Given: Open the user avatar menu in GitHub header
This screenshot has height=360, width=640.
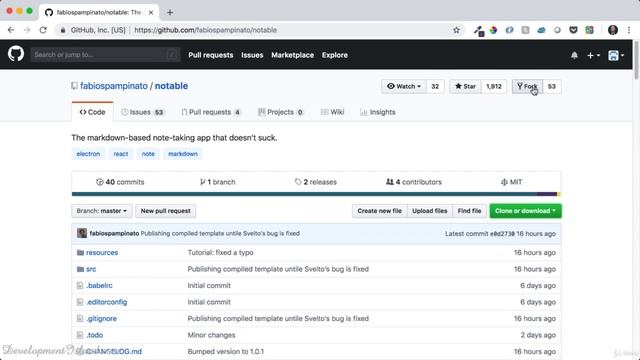Looking at the screenshot, I should 616,55.
